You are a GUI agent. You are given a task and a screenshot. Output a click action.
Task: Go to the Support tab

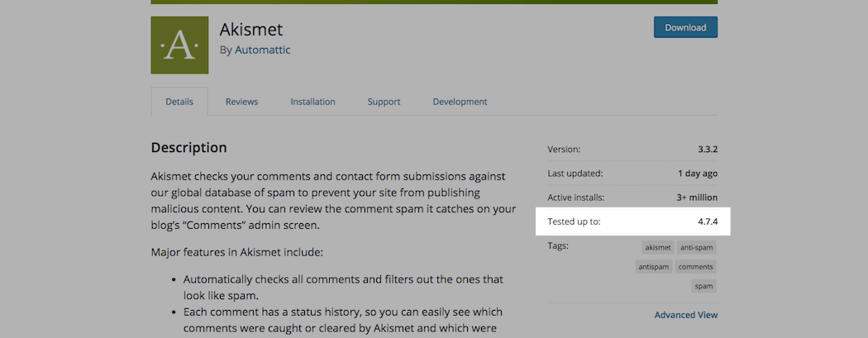click(384, 102)
